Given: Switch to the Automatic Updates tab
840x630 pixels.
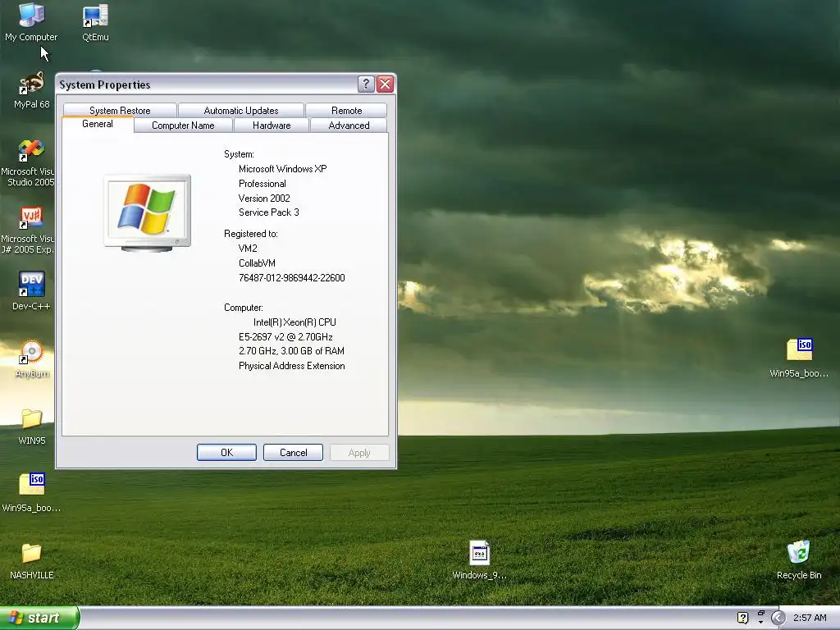Looking at the screenshot, I should click(x=241, y=111).
